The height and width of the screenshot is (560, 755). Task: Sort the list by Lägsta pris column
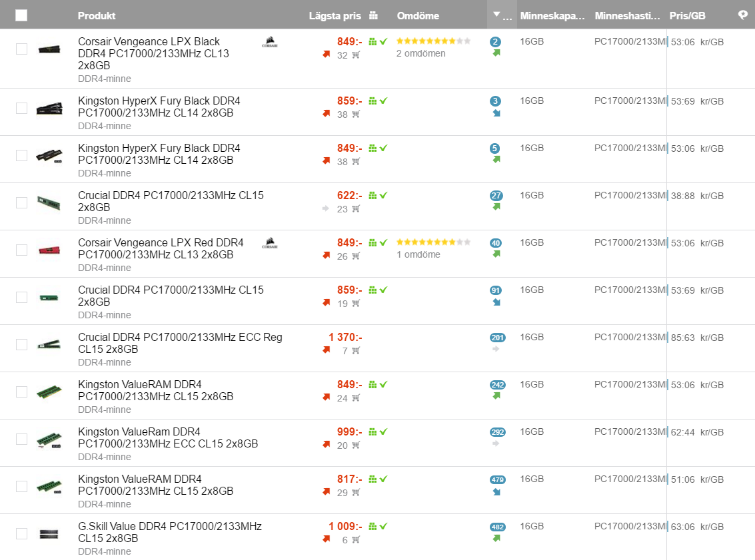[x=335, y=15]
